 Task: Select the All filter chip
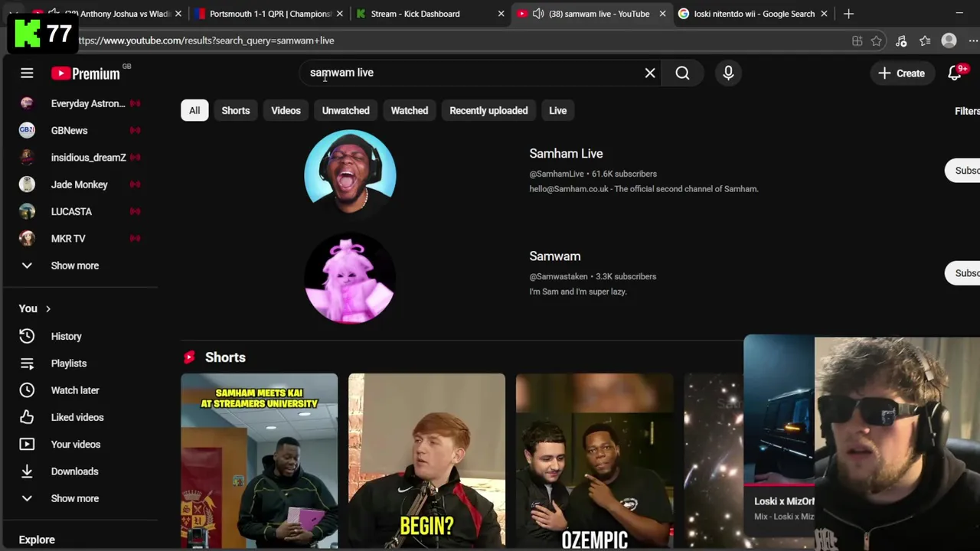[x=194, y=110]
